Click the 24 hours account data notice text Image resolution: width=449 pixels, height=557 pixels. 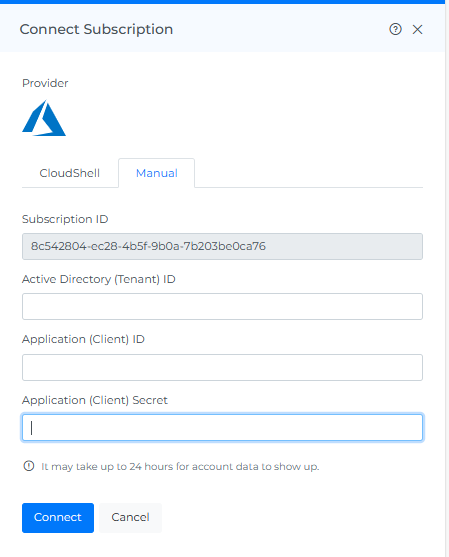coord(180,466)
